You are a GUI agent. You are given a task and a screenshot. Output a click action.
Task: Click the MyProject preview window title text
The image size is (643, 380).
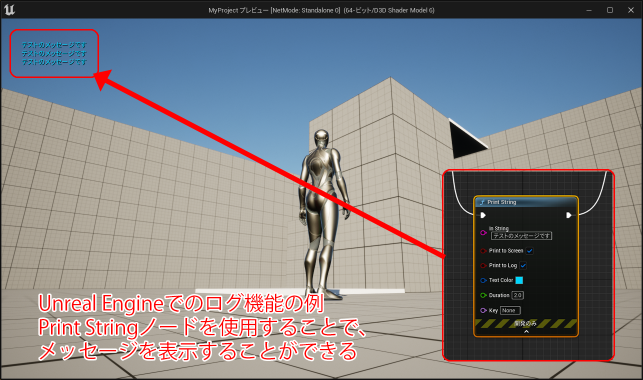pyautogui.click(x=322, y=10)
